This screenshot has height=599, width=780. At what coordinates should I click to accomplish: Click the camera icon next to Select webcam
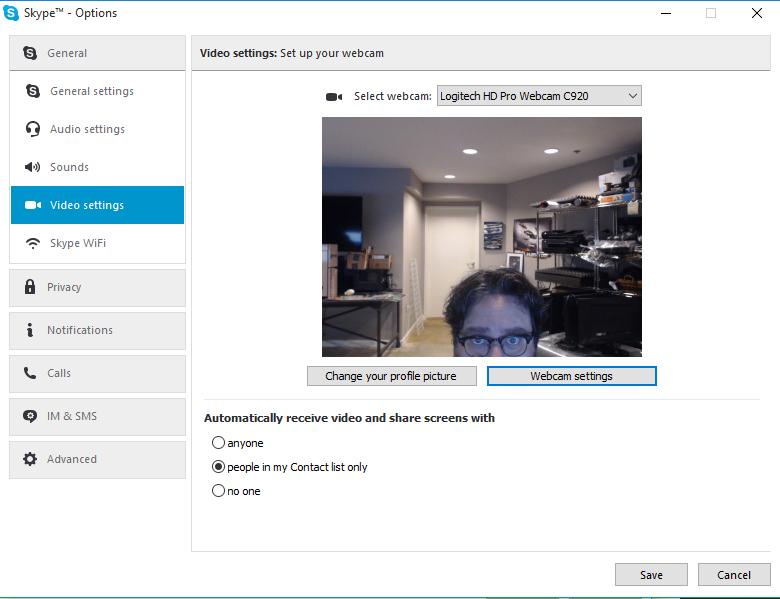tap(334, 97)
